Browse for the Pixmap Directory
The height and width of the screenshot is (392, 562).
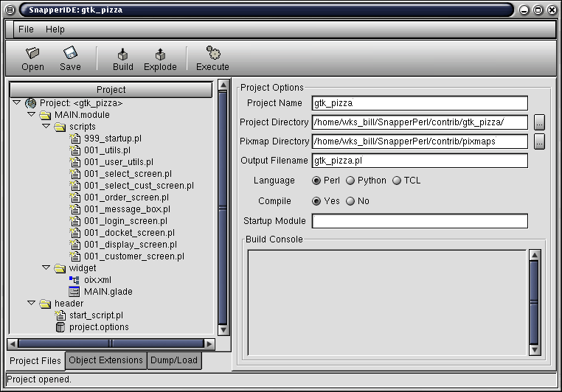pyautogui.click(x=539, y=141)
